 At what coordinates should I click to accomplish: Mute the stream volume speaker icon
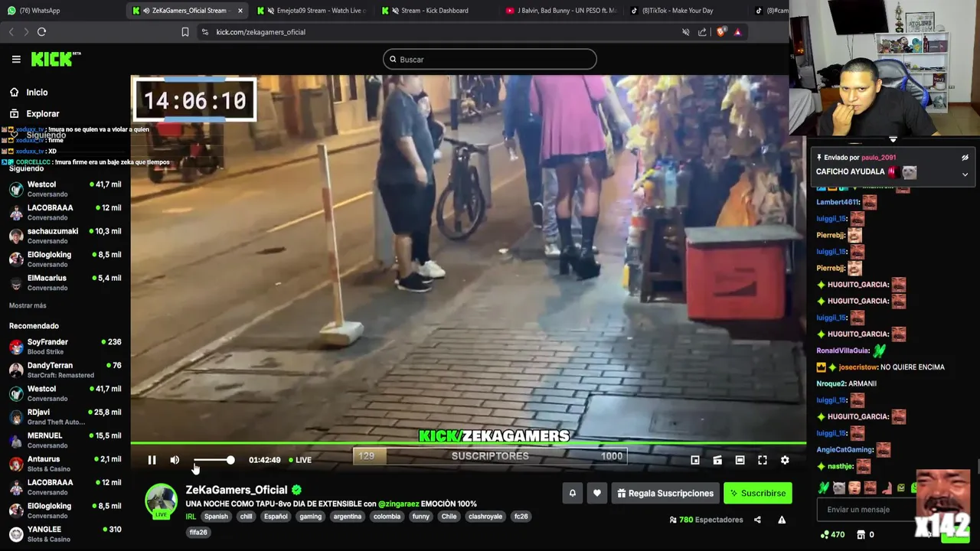tap(175, 460)
